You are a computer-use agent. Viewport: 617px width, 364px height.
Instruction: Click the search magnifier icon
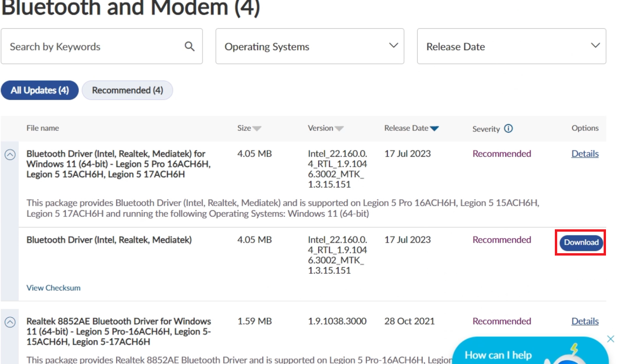[x=189, y=46]
